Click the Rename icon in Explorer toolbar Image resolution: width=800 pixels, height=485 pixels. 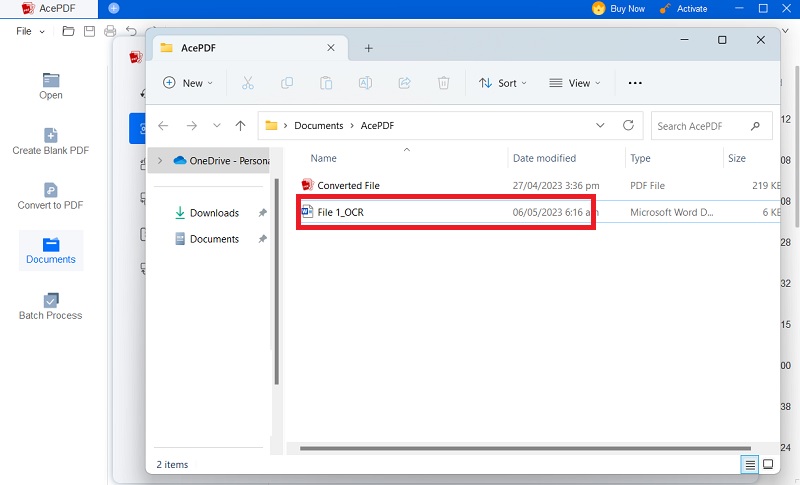[365, 83]
